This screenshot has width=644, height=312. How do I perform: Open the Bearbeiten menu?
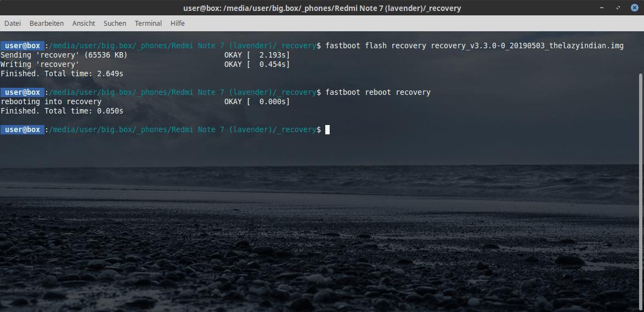47,24
